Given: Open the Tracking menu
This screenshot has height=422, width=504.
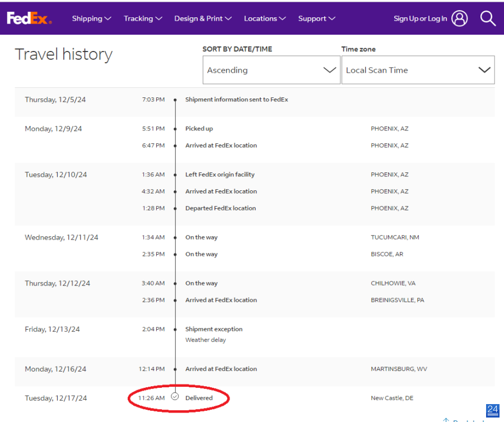Looking at the screenshot, I should (x=143, y=18).
